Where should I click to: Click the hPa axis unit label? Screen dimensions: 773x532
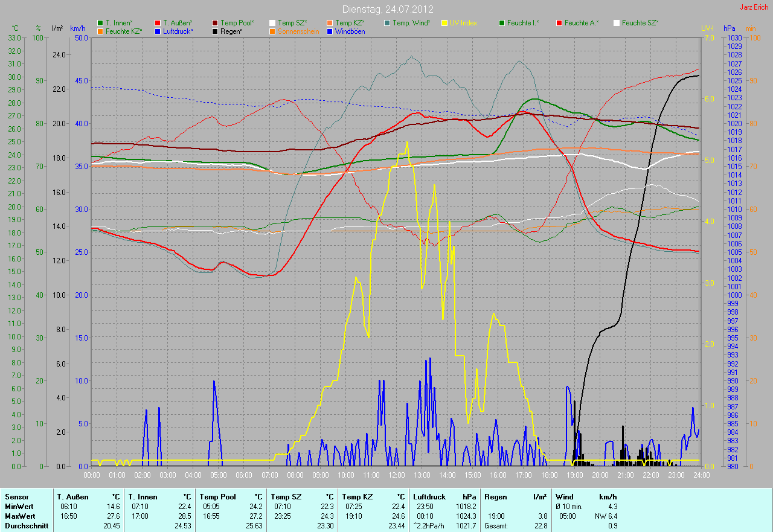(730, 28)
